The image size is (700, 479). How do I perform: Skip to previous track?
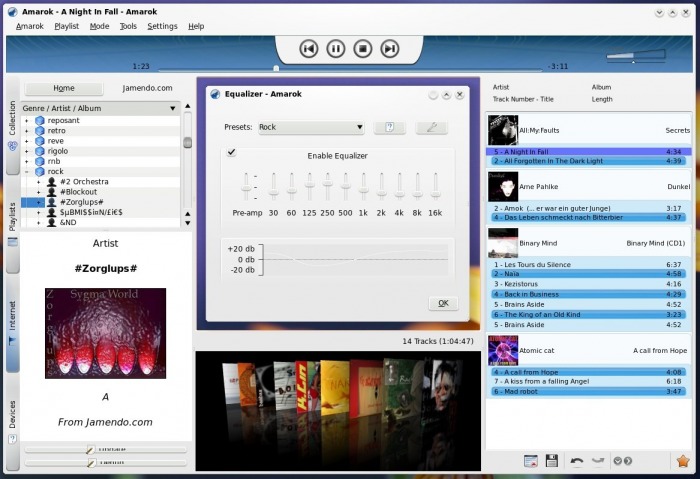pyautogui.click(x=309, y=48)
